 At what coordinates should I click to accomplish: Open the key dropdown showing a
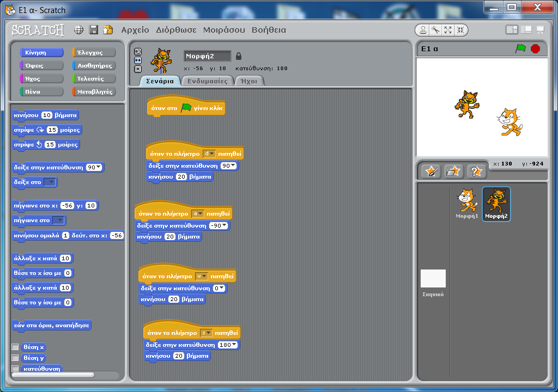(197, 213)
